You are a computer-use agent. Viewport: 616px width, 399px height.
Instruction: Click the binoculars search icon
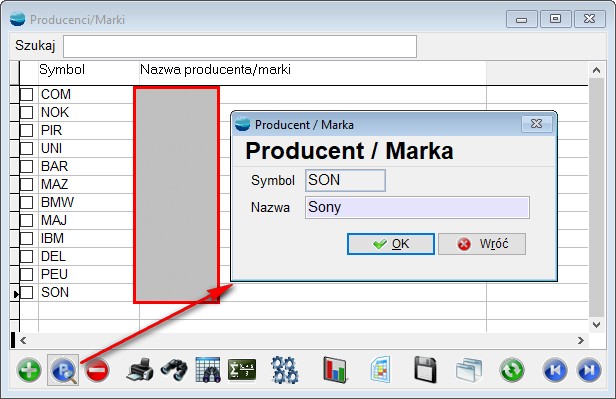(x=174, y=370)
